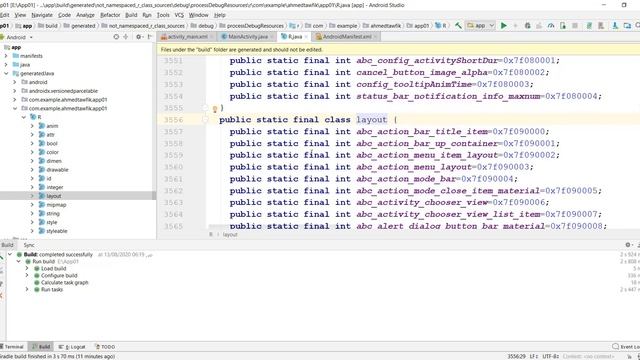Expand the androidx.versionedparcelable package
This screenshot has height=360, width=640.
[x=15, y=91]
